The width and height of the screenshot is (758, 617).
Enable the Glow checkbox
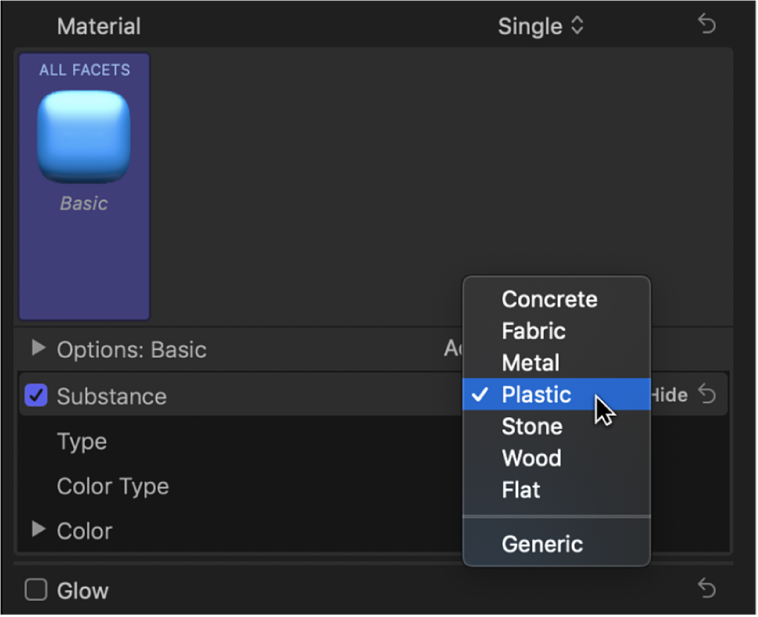coord(36,590)
